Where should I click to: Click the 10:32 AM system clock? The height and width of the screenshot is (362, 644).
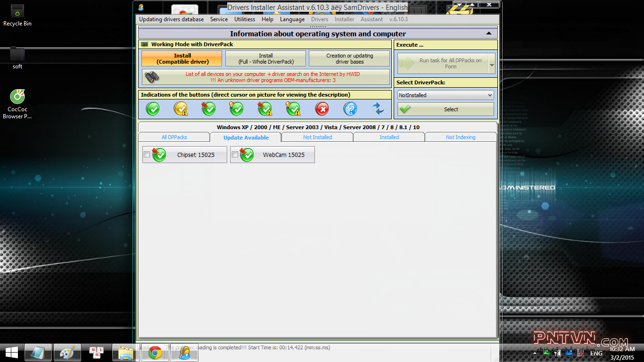[x=622, y=349]
